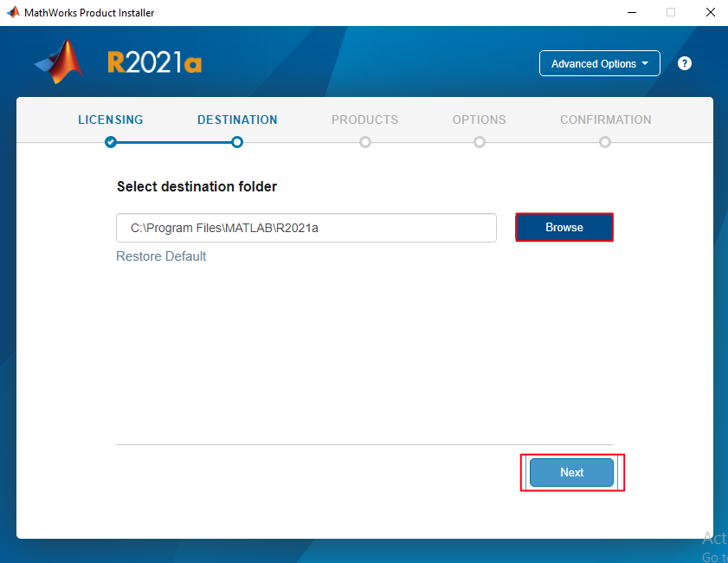728x563 pixels.
Task: Activate the filled DESTINATION node marker
Action: (237, 141)
